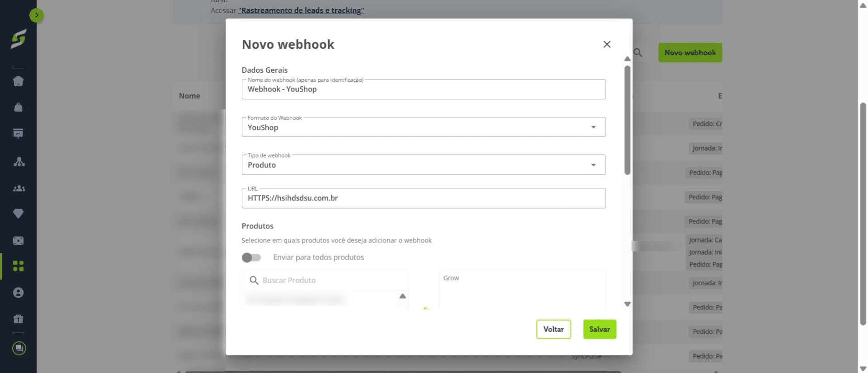The image size is (868, 373).
Task: Click the Salvar button
Action: [599, 329]
